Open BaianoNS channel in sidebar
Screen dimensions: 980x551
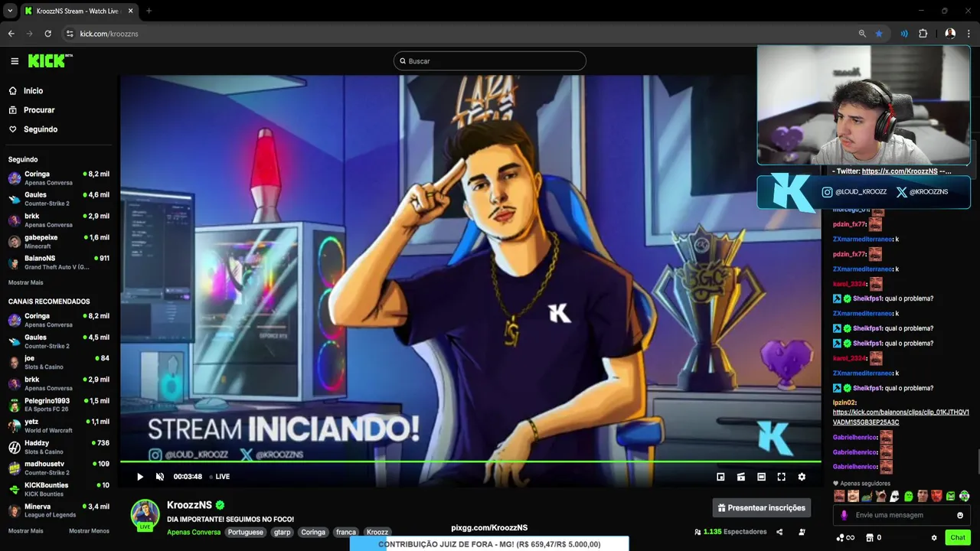(x=58, y=262)
